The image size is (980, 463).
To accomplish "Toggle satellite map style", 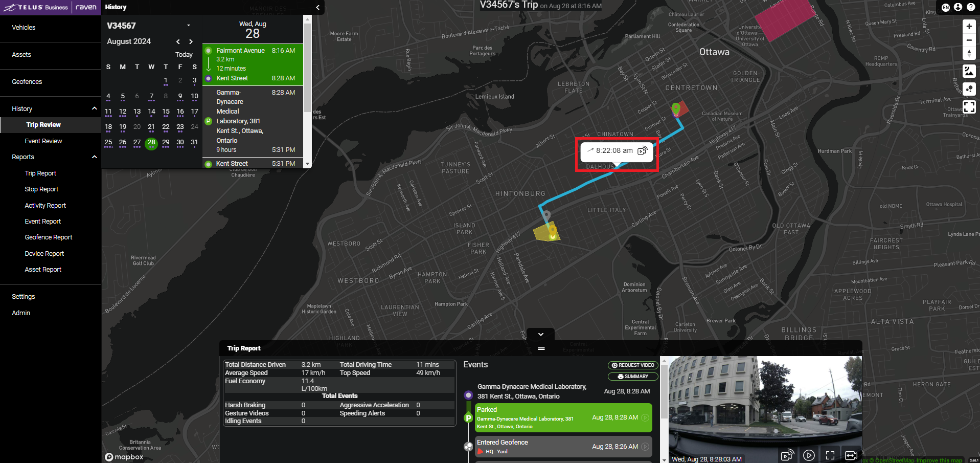I will [x=969, y=71].
